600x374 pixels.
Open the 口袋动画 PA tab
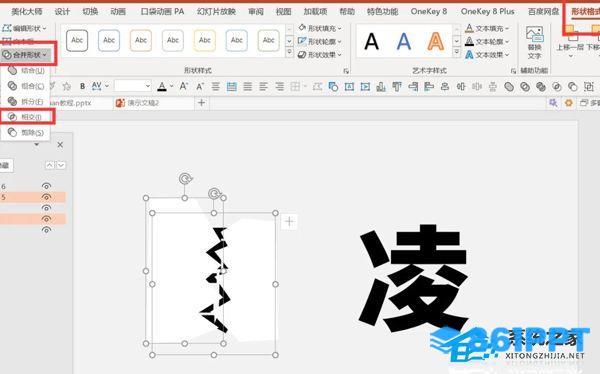(x=162, y=12)
